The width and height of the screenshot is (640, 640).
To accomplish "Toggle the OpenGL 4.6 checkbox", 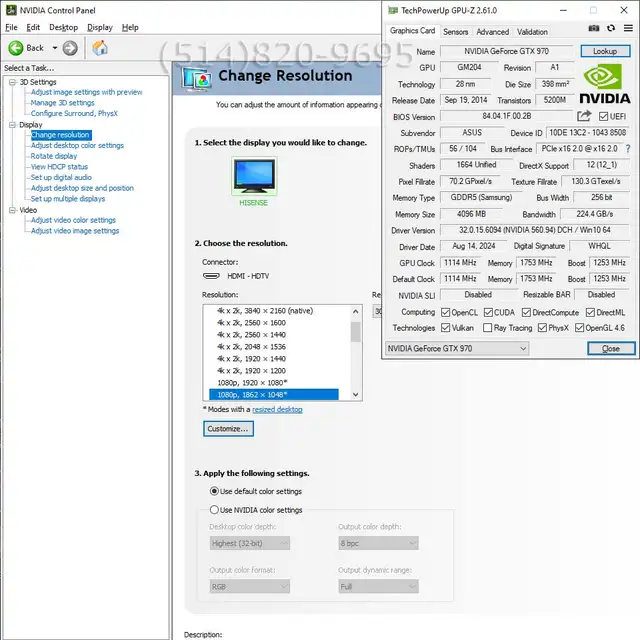I will click(x=579, y=328).
